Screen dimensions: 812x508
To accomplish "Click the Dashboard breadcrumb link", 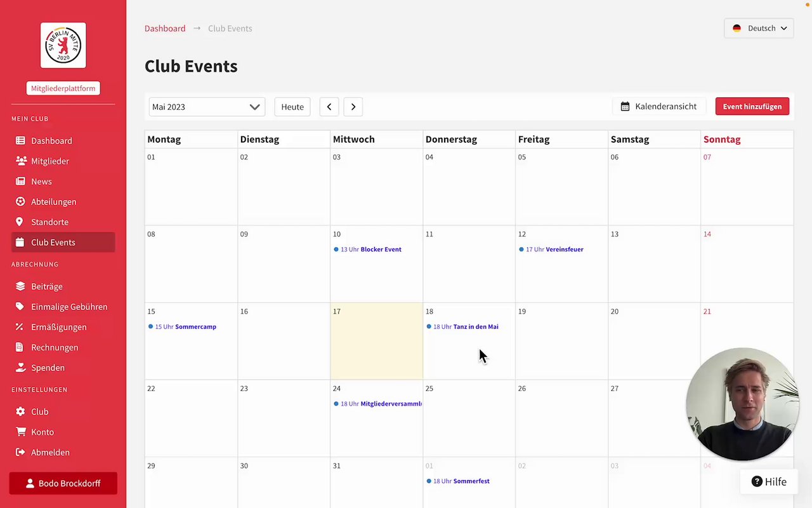I will click(x=165, y=29).
